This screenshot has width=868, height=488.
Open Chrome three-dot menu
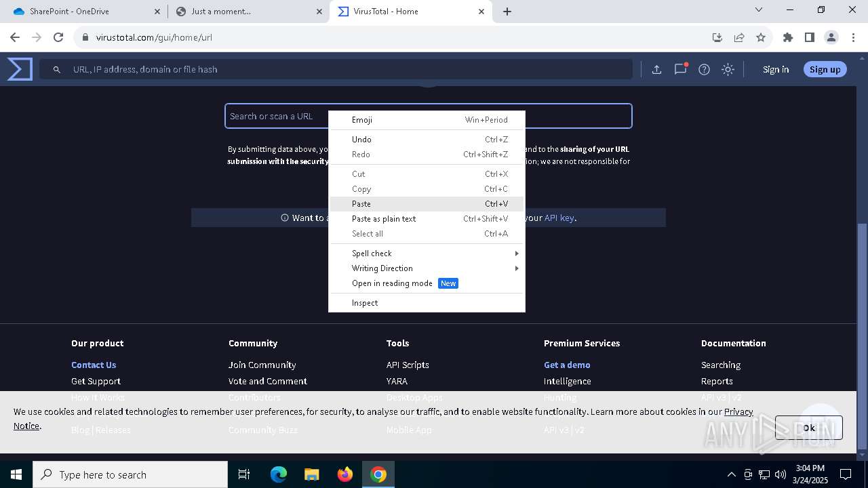853,37
